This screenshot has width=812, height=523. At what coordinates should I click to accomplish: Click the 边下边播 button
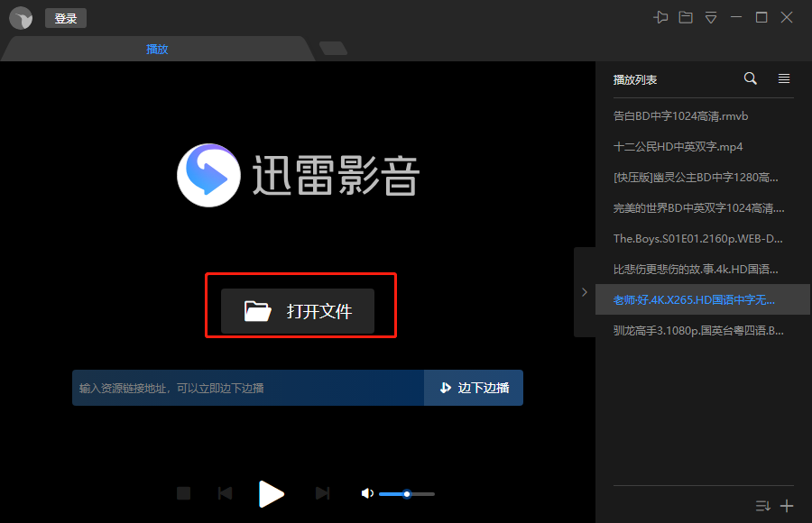click(474, 388)
